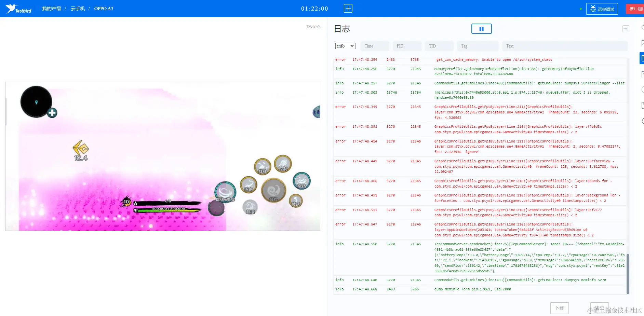Focus the TID filter field

coord(439,46)
